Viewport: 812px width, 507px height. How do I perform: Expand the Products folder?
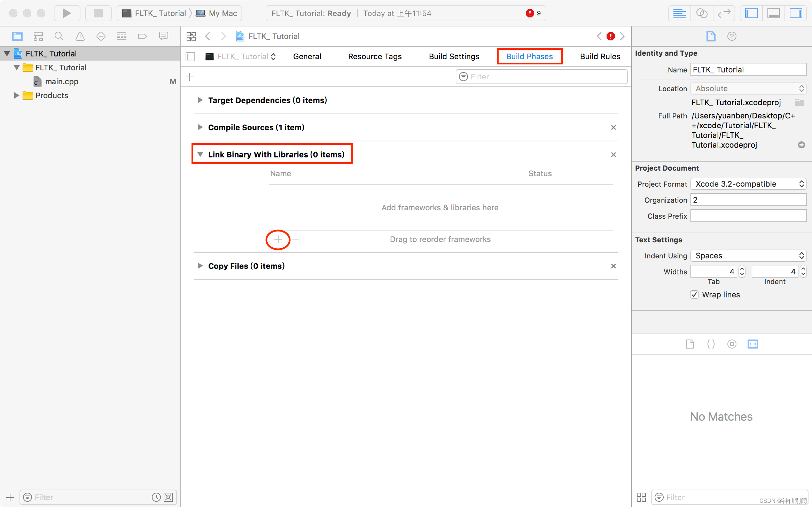[16, 95]
